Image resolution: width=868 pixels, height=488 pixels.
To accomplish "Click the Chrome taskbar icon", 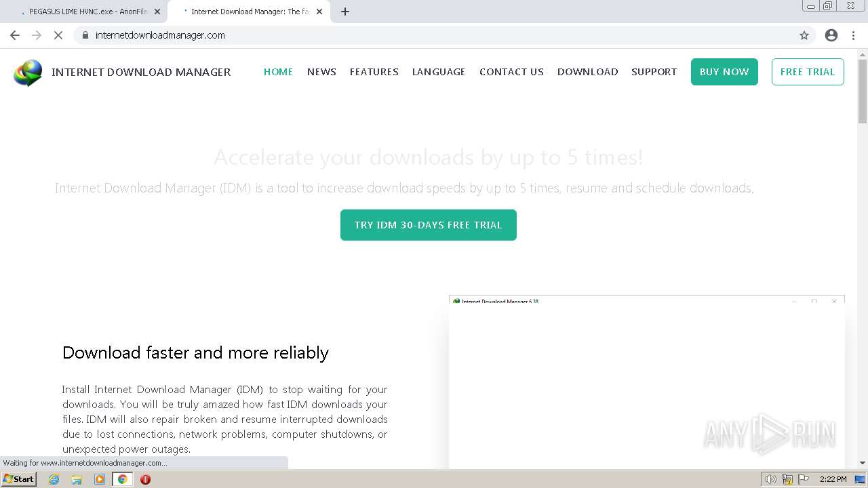I will click(122, 479).
